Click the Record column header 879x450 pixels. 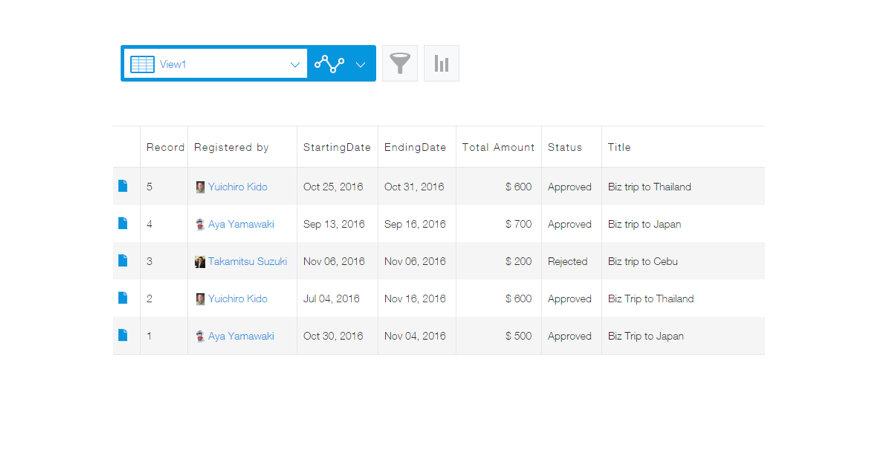tap(165, 147)
